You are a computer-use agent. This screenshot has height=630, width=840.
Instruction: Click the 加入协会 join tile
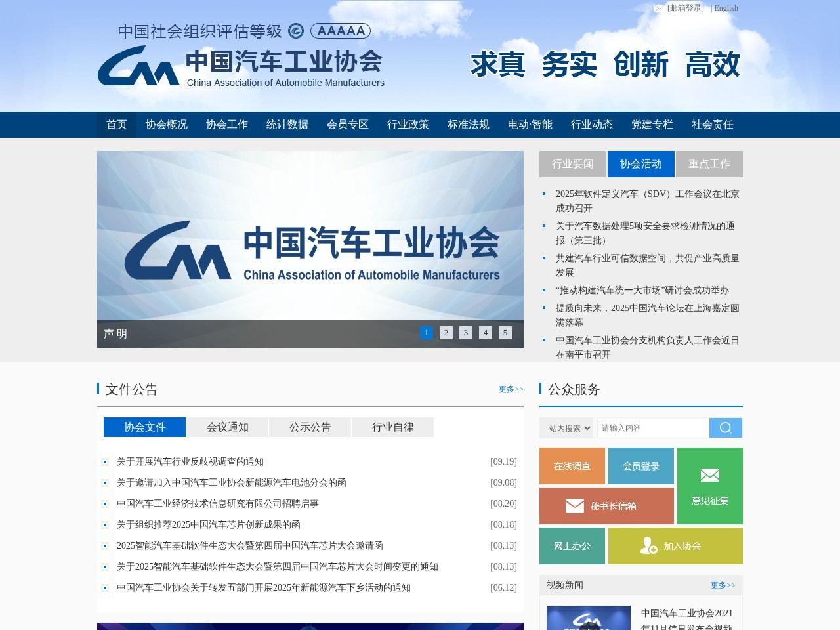click(x=675, y=546)
